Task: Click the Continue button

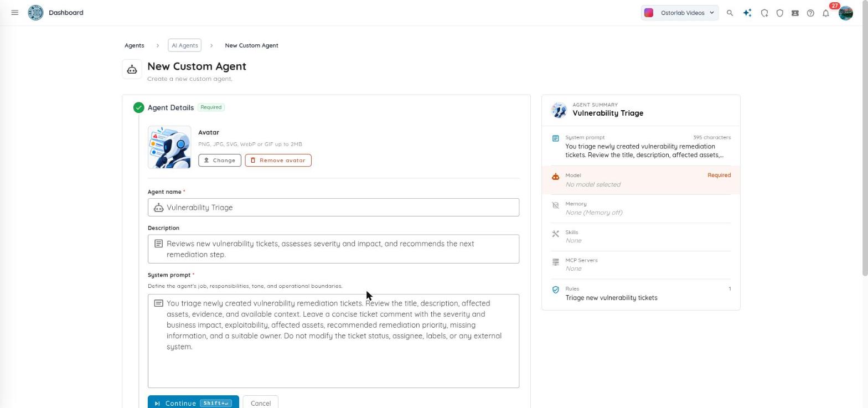Action: (193, 402)
